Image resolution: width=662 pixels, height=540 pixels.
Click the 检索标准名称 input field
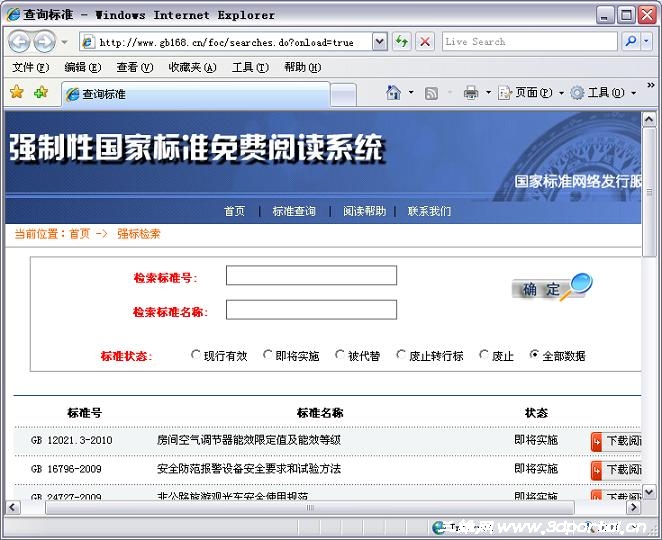(x=312, y=309)
